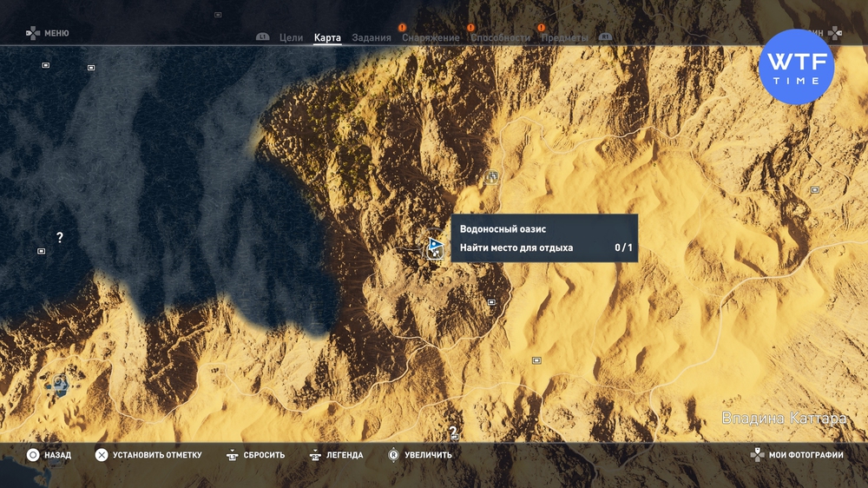Click the L1 previous tab icon
Image resolution: width=868 pixels, height=488 pixels.
[263, 38]
